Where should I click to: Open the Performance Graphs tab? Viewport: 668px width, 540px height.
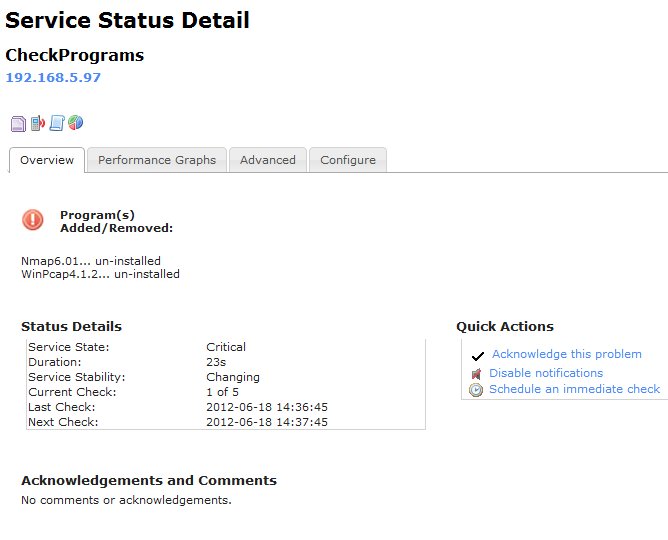point(157,160)
